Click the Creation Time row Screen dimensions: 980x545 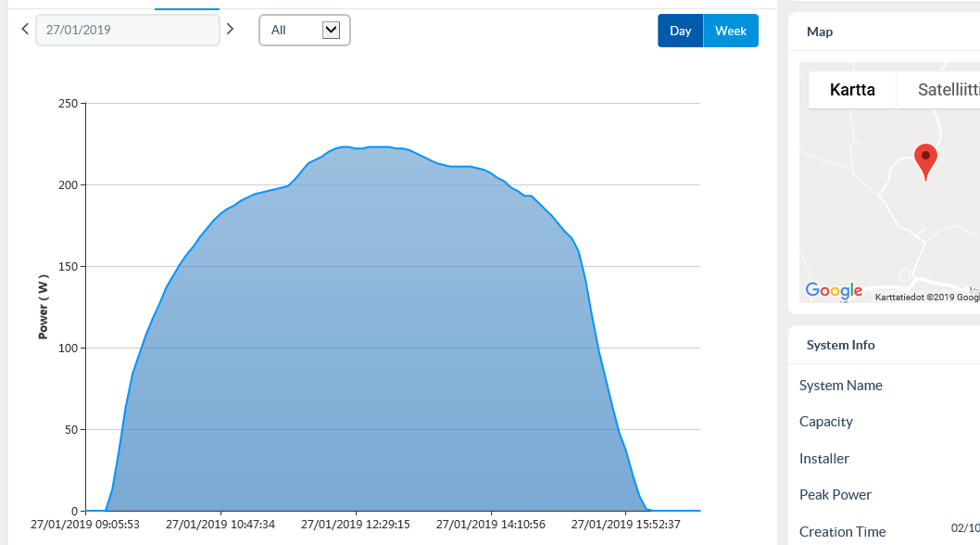pyautogui.click(x=884, y=532)
